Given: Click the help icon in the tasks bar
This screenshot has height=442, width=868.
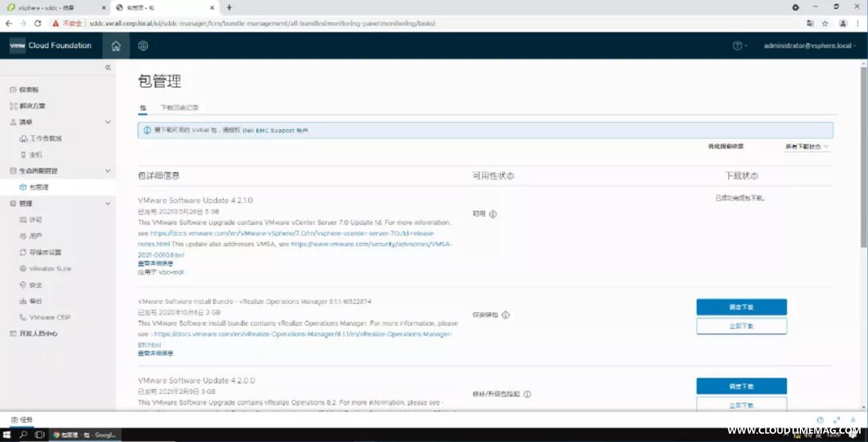Looking at the screenshot, I should pyautogui.click(x=820, y=420).
